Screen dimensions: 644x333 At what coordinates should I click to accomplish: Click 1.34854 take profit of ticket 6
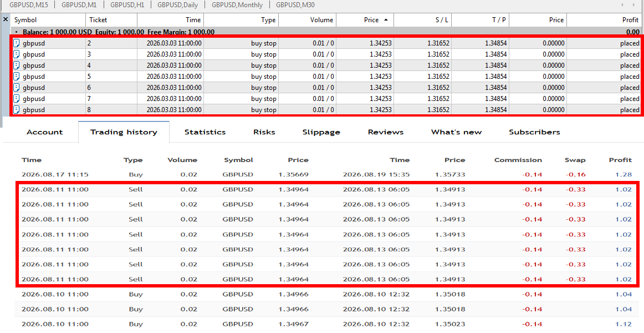tap(495, 88)
